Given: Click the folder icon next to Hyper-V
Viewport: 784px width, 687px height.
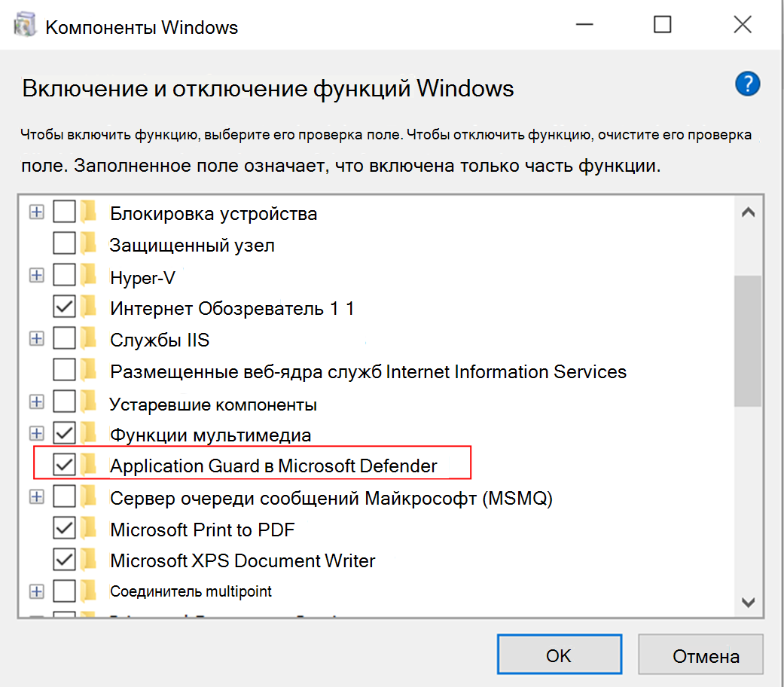Looking at the screenshot, I should (x=89, y=275).
